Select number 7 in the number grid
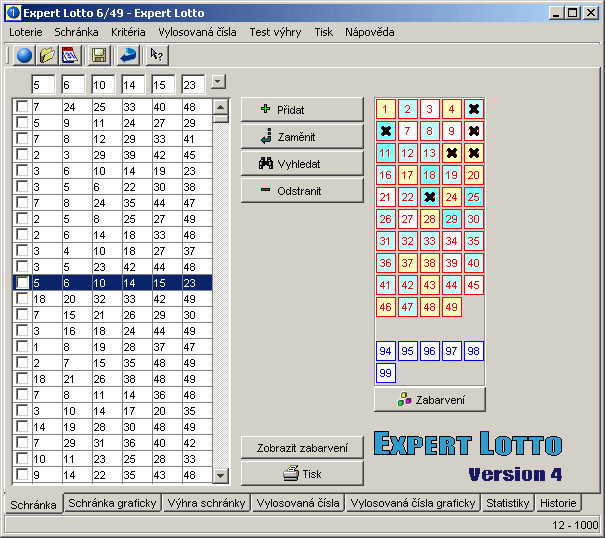 tap(407, 131)
